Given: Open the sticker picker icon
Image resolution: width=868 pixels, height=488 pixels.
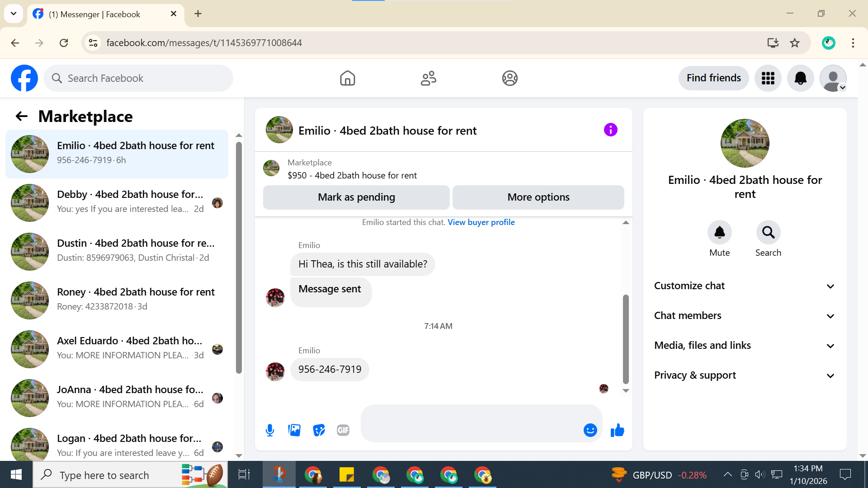Looking at the screenshot, I should click(319, 430).
